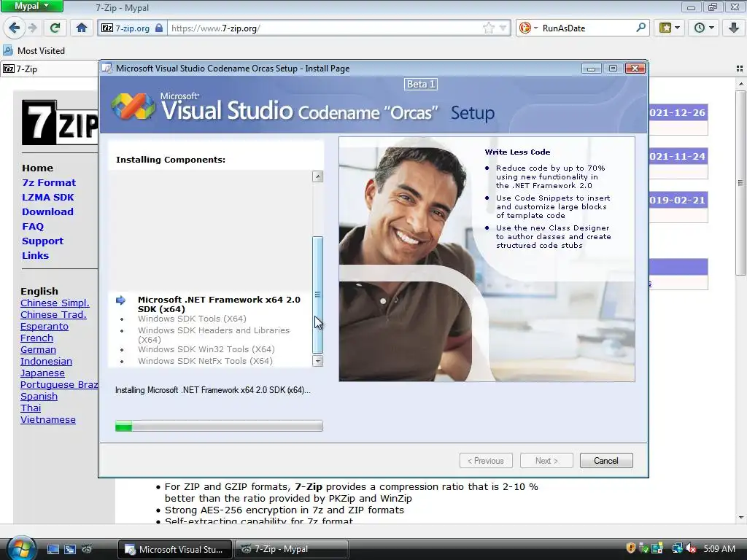Viewport: 747px width, 560px height.
Task: Click the 5:09 AM taskbar clock
Action: (719, 548)
